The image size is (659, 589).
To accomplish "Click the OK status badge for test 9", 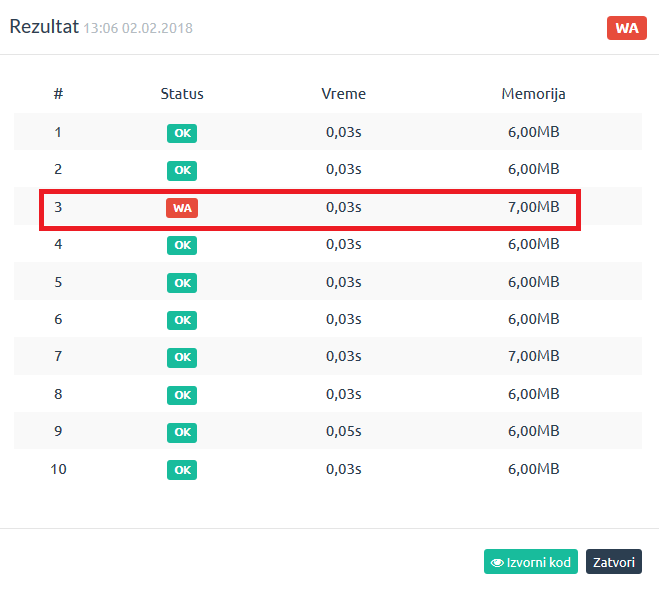I will click(x=182, y=432).
